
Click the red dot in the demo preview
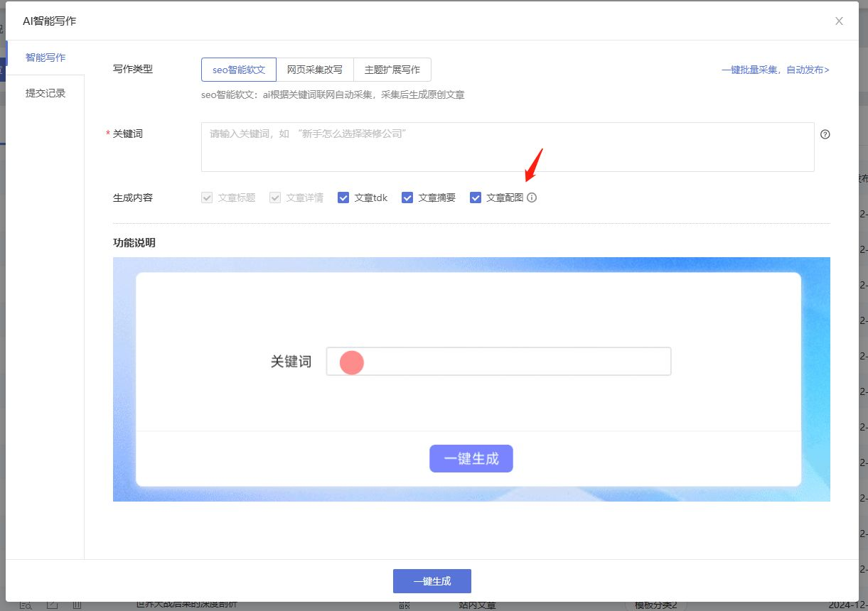click(352, 362)
